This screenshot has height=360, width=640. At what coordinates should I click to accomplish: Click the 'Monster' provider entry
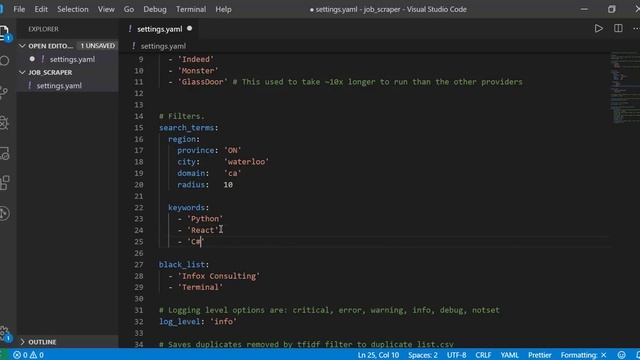[x=198, y=71]
